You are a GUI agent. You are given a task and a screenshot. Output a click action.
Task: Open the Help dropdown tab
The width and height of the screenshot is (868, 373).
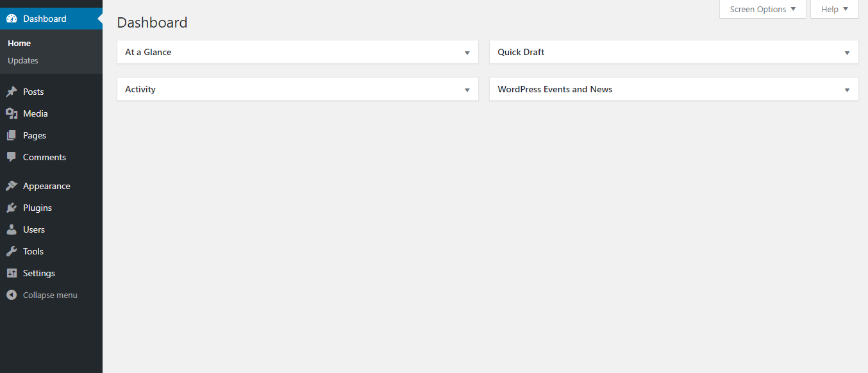tap(835, 9)
